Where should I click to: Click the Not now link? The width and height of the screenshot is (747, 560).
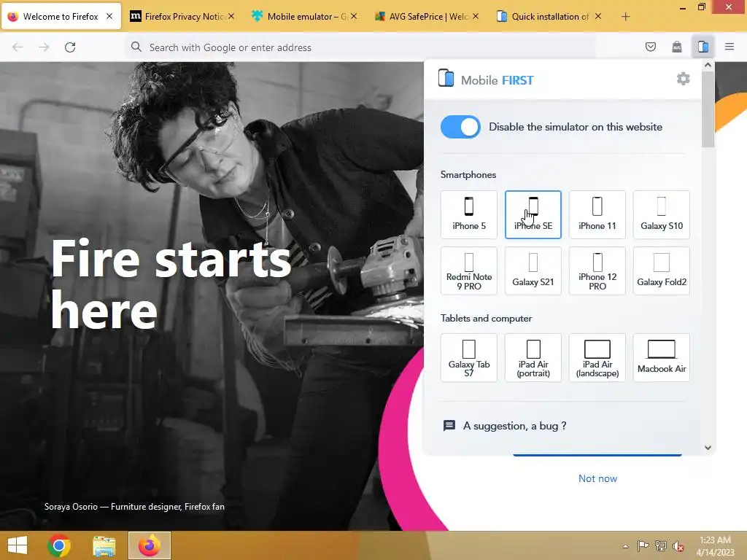click(597, 478)
